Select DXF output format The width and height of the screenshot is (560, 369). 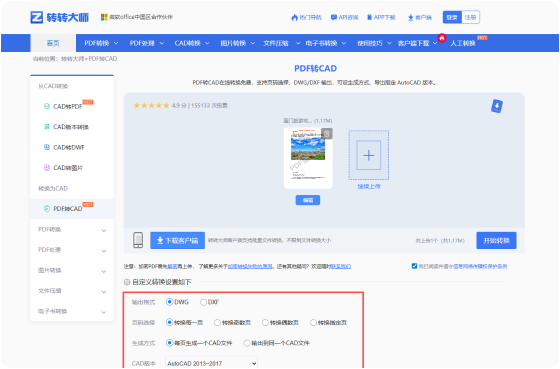point(203,302)
